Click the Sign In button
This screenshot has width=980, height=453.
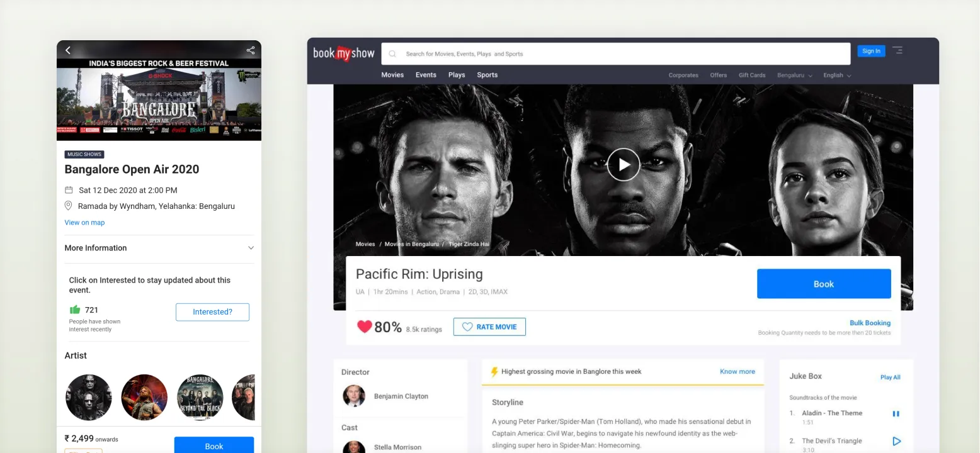point(872,51)
